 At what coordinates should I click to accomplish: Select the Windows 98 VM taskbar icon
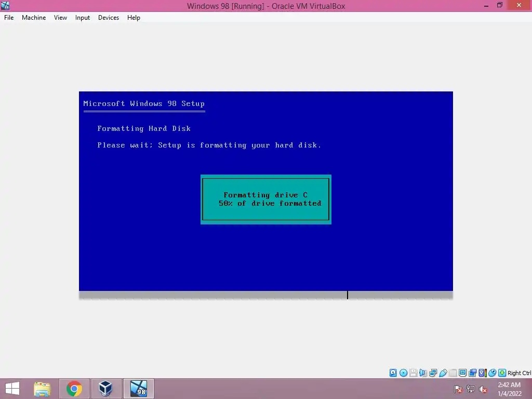pyautogui.click(x=139, y=389)
